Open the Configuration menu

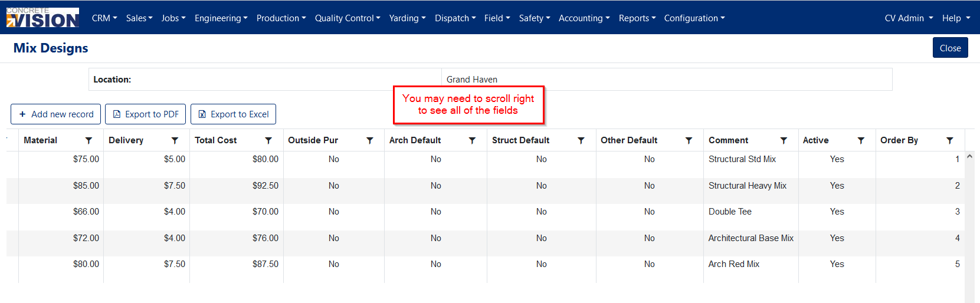(694, 18)
